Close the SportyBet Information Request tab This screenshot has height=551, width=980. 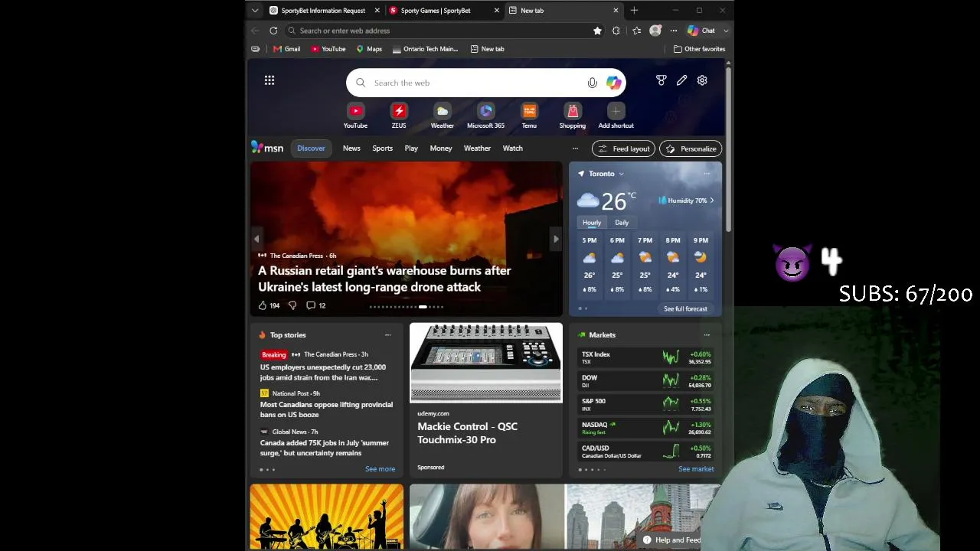[x=377, y=11]
